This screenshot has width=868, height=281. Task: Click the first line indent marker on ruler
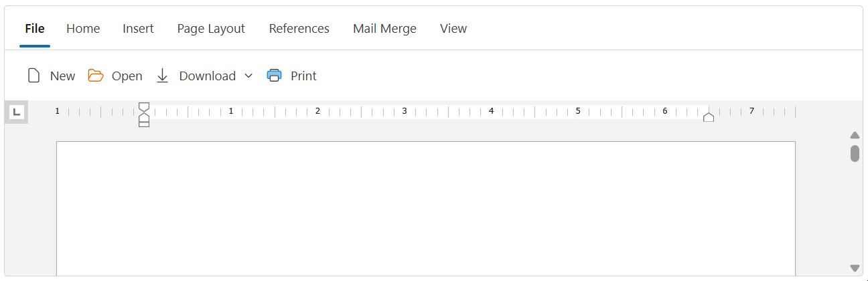click(144, 106)
